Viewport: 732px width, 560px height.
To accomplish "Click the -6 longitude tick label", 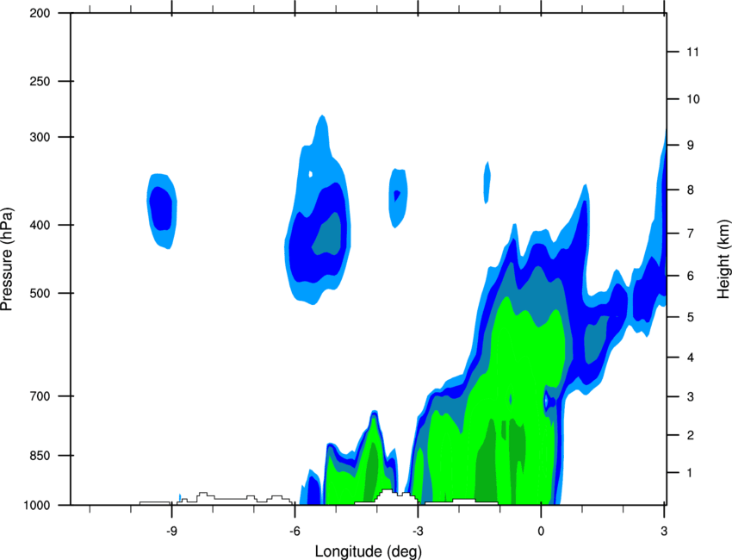I will [x=295, y=531].
